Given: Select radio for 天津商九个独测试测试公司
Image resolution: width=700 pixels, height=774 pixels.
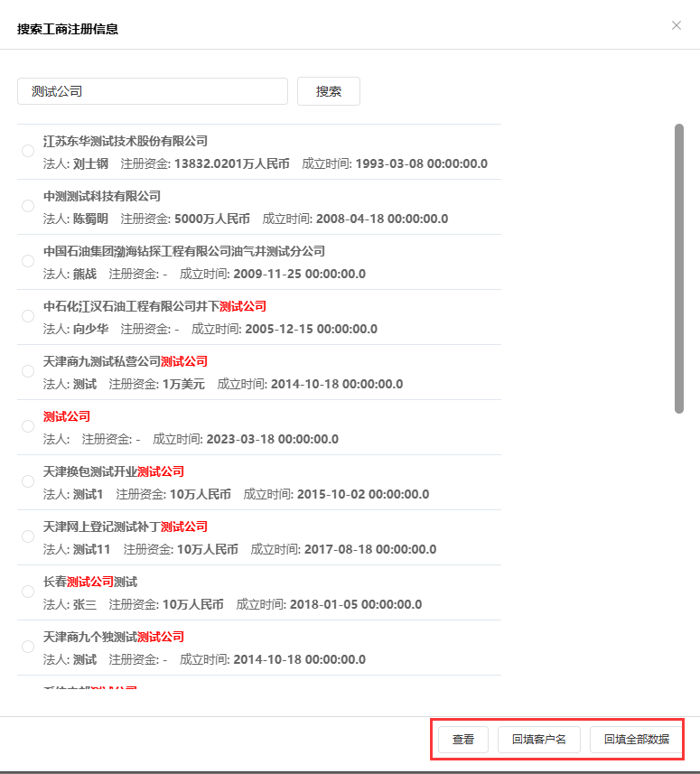Looking at the screenshot, I should (x=28, y=648).
